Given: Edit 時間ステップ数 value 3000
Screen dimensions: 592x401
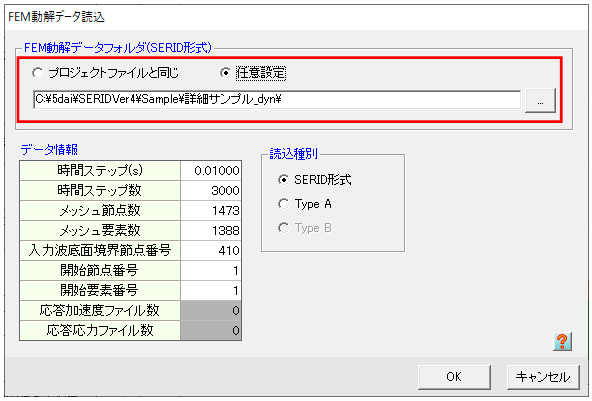Looking at the screenshot, I should pyautogui.click(x=211, y=191).
